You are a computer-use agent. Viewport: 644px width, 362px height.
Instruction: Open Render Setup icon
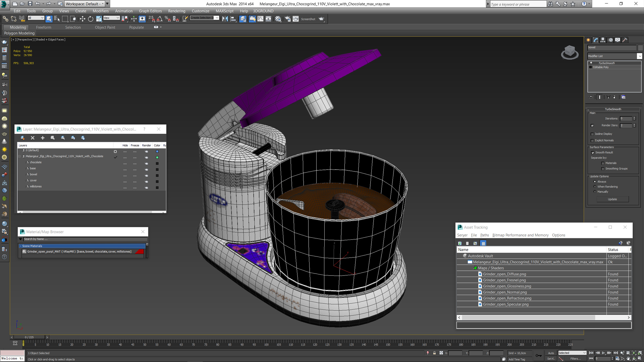(287, 19)
